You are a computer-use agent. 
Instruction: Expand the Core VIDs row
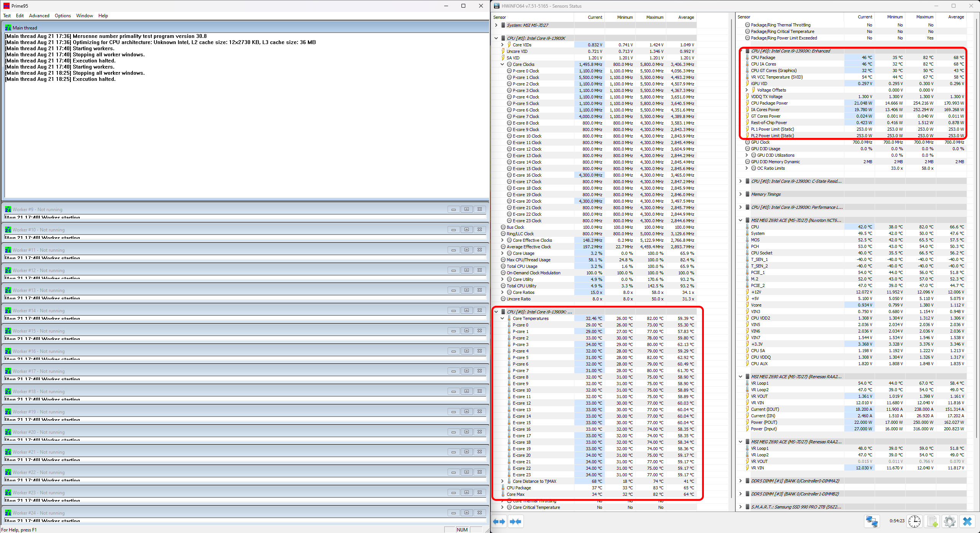[x=502, y=45]
